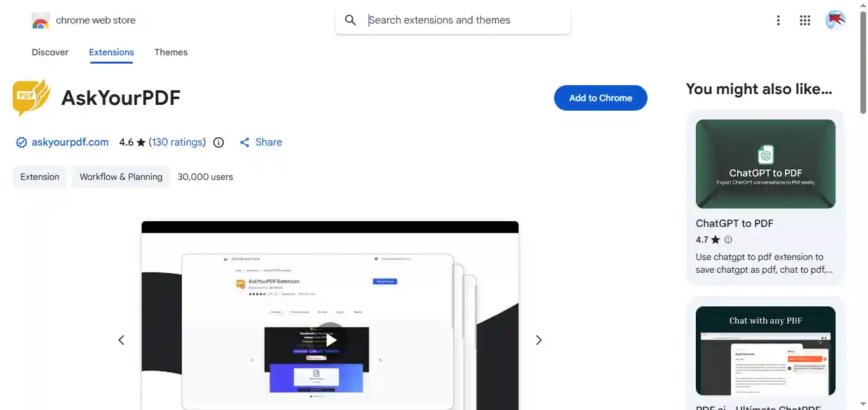The width and height of the screenshot is (868, 410).
Task: Open the Google apps grid
Action: click(805, 20)
